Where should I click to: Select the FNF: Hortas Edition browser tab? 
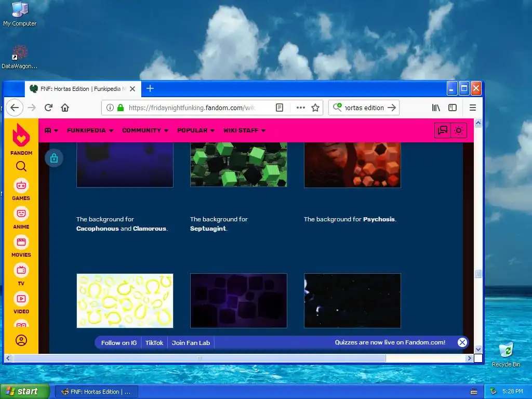[x=83, y=88]
